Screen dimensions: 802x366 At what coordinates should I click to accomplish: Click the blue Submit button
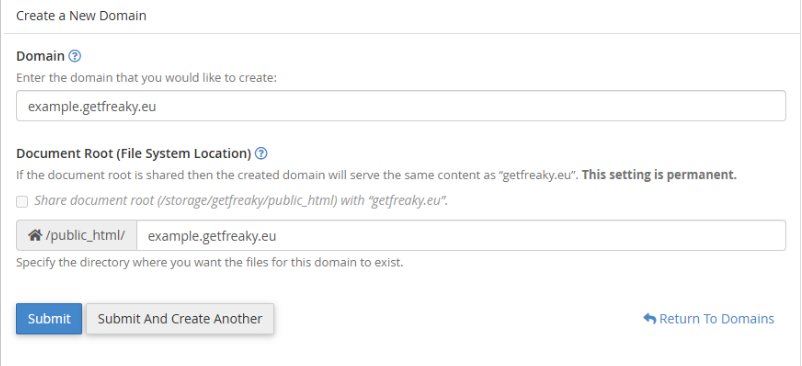(49, 318)
